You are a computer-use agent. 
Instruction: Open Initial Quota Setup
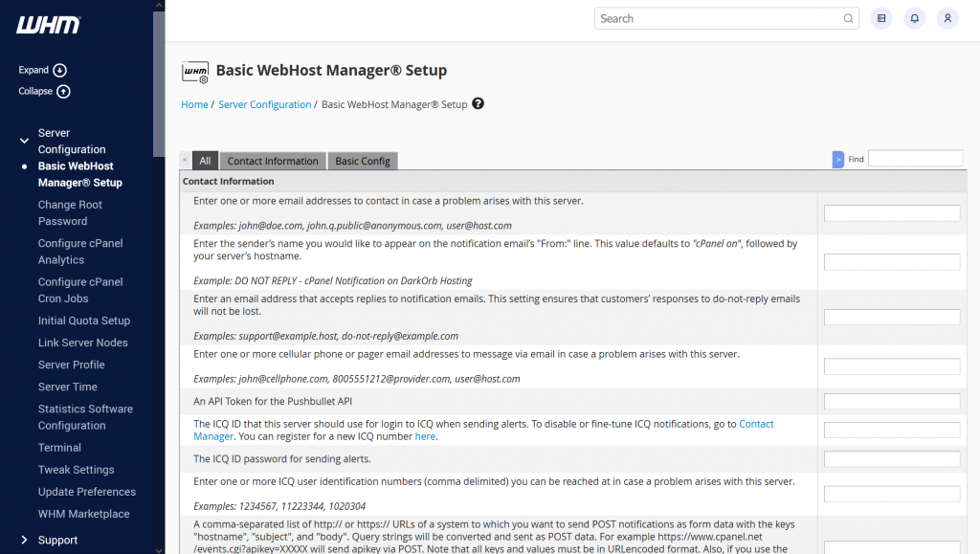click(x=84, y=321)
